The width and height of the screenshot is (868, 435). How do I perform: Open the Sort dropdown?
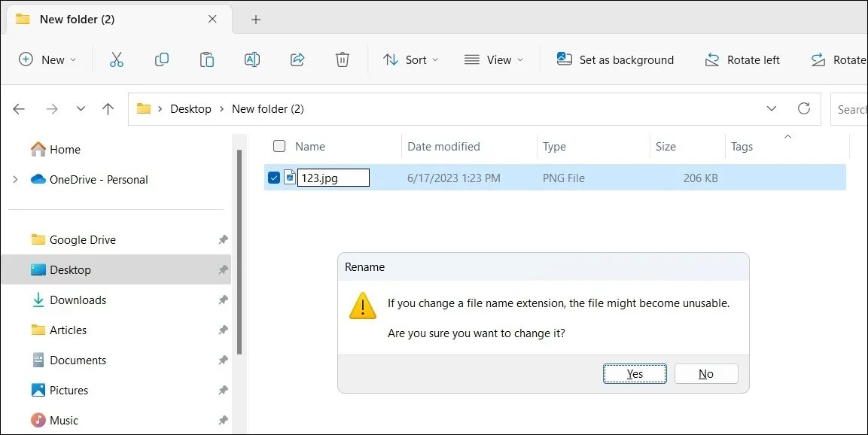410,59
